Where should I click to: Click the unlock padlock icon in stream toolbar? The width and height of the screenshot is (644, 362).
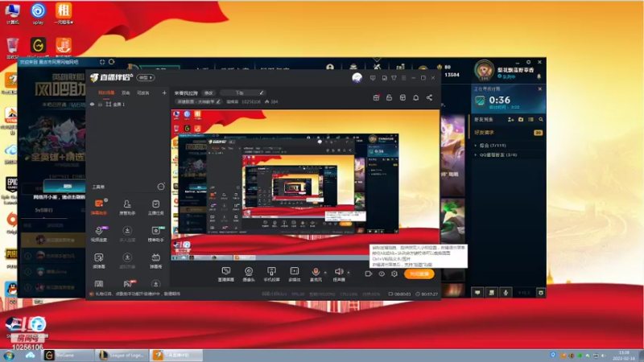(x=389, y=97)
